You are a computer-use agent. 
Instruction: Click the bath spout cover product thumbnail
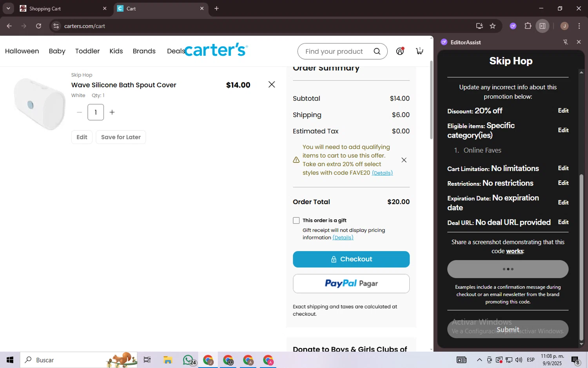[x=39, y=103]
